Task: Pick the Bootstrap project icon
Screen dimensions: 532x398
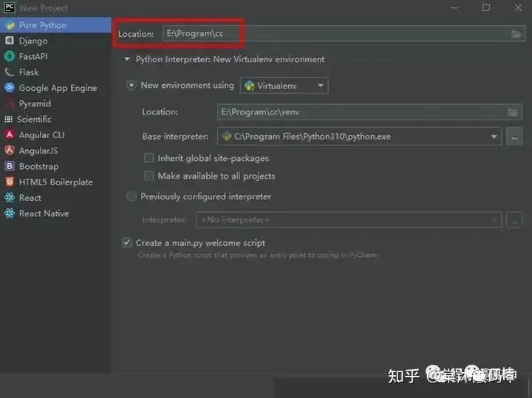Action: pyautogui.click(x=10, y=166)
